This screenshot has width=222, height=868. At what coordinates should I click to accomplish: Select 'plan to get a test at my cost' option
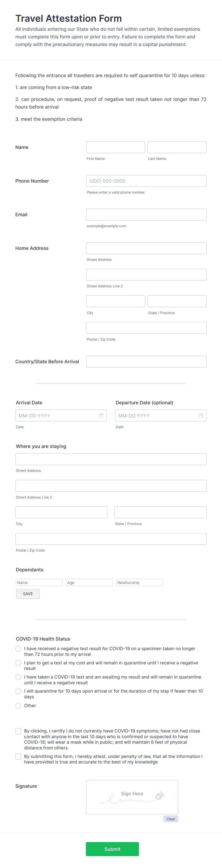coord(18,663)
